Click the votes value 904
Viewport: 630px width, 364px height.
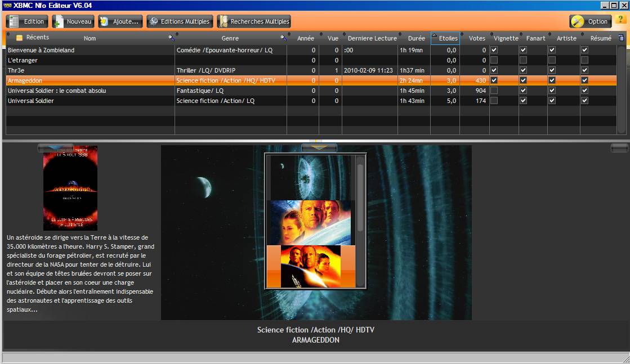pos(481,91)
